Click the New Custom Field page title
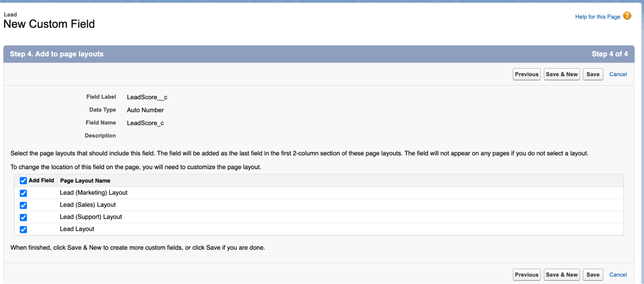 pyautogui.click(x=49, y=24)
